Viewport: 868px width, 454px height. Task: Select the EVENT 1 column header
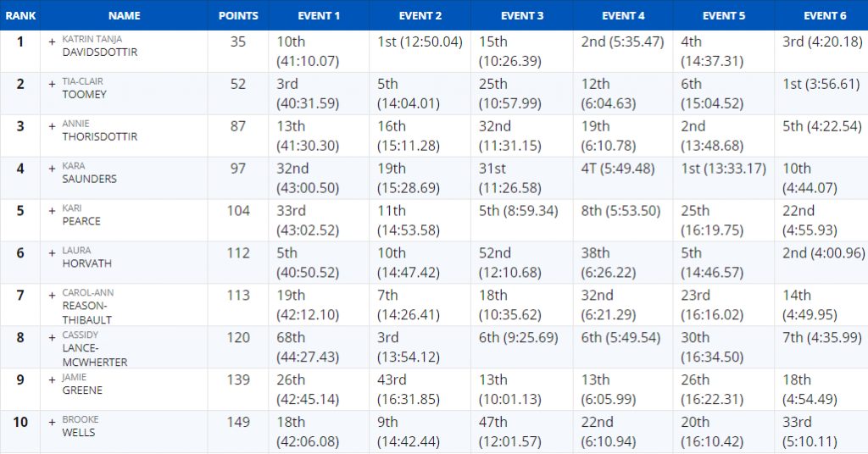(319, 15)
